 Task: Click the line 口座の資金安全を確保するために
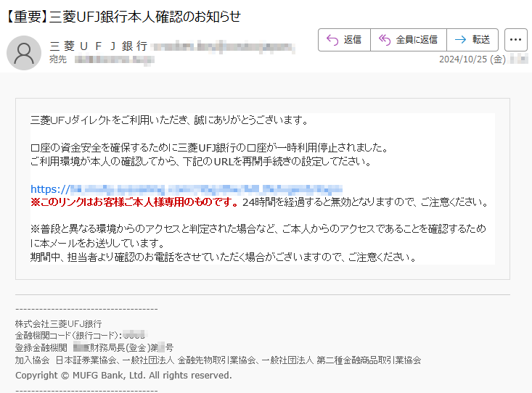(x=209, y=148)
